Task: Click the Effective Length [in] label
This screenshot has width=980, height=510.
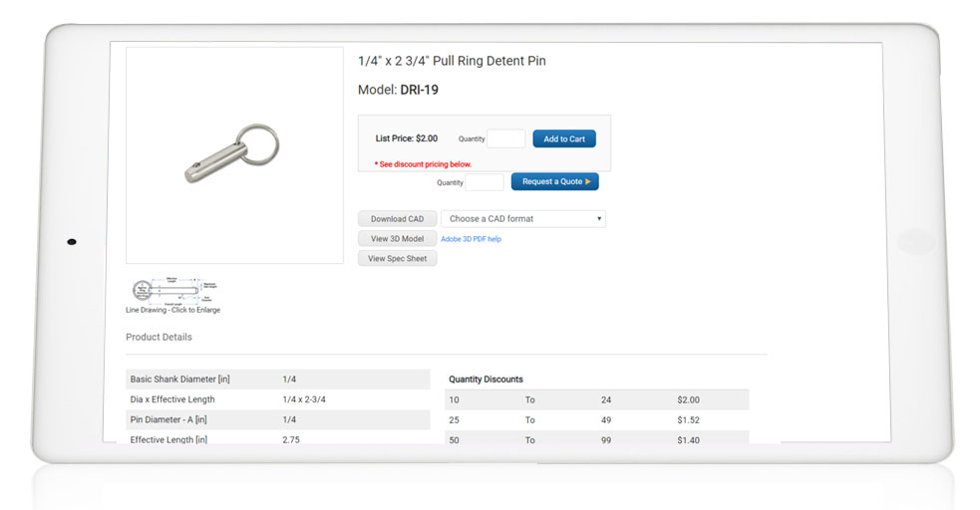Action: coord(168,439)
